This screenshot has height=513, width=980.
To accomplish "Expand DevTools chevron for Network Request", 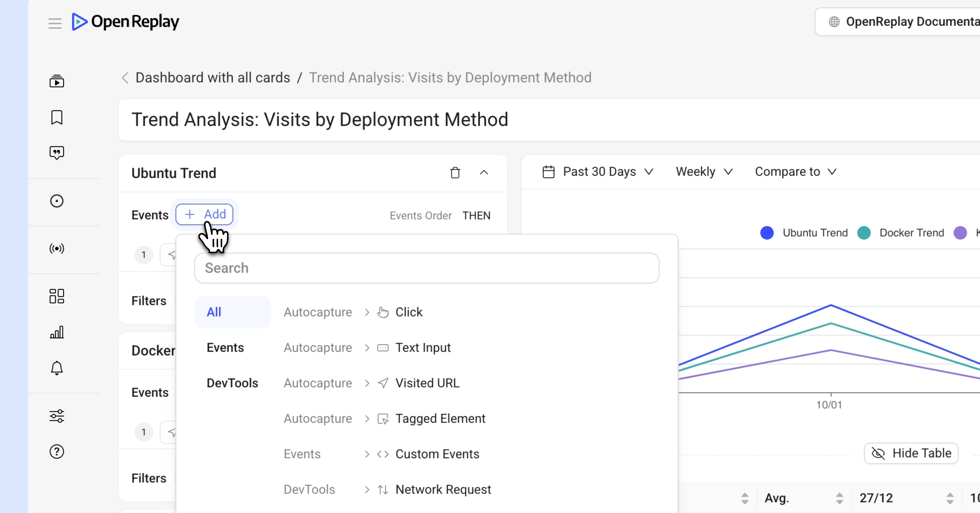I will pos(367,489).
